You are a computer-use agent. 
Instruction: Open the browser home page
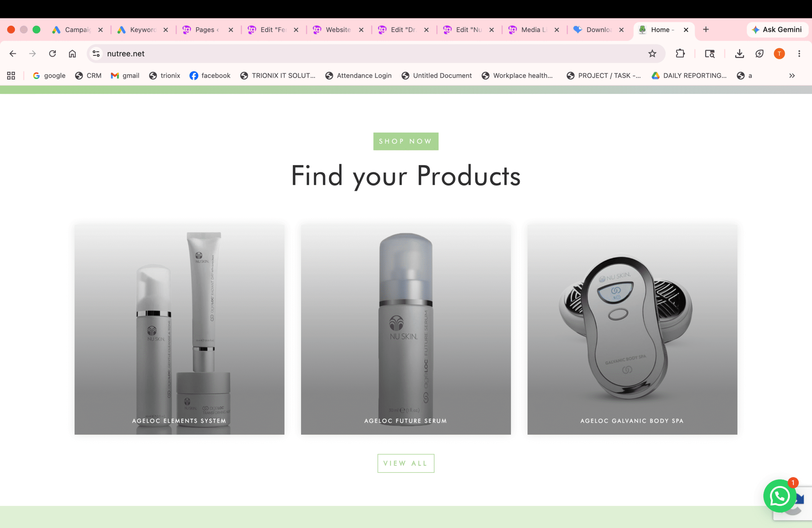click(72, 54)
